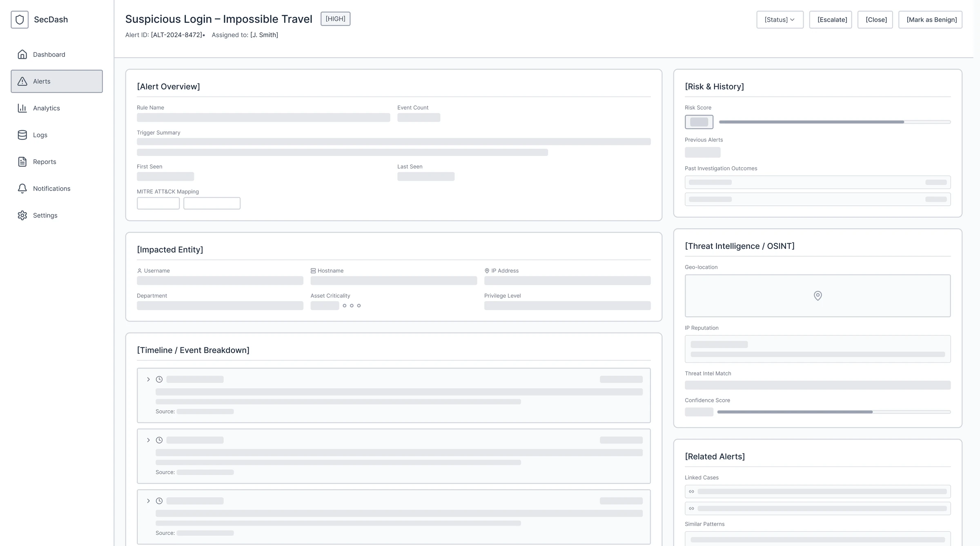This screenshot has width=980, height=546.
Task: Click the first MITRE ATT&CK tag
Action: (158, 203)
